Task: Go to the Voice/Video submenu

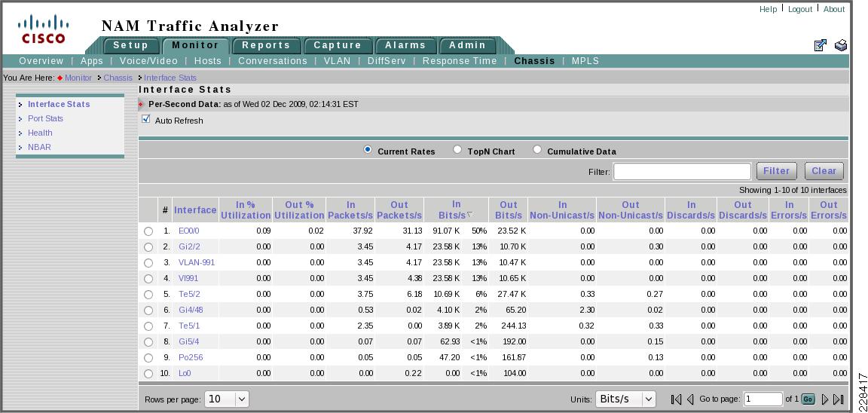Action: (x=149, y=61)
